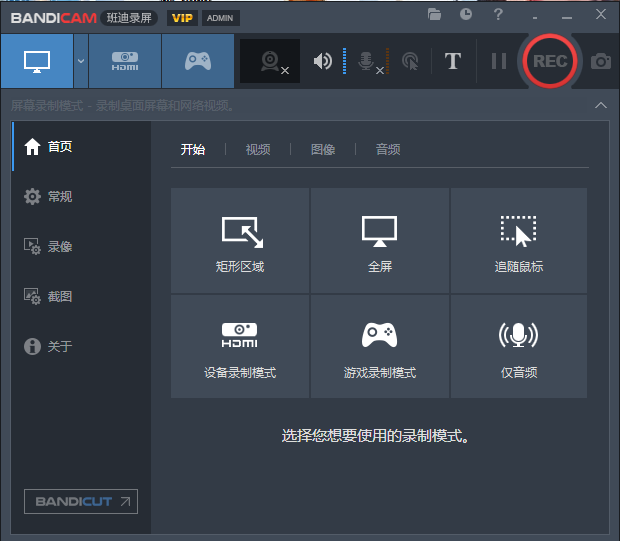This screenshot has width=620, height=541.
Task: Click the ADMIN badge
Action: pos(220,18)
